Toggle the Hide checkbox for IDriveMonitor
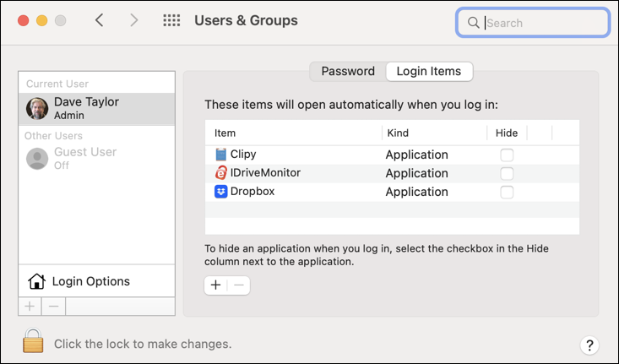The image size is (619, 364). pos(507,173)
